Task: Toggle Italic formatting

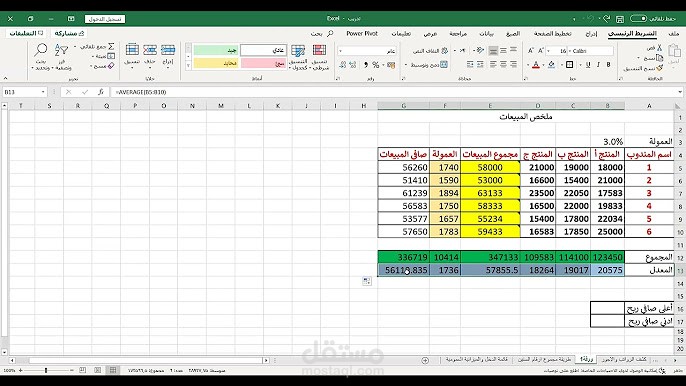Action: coord(598,65)
